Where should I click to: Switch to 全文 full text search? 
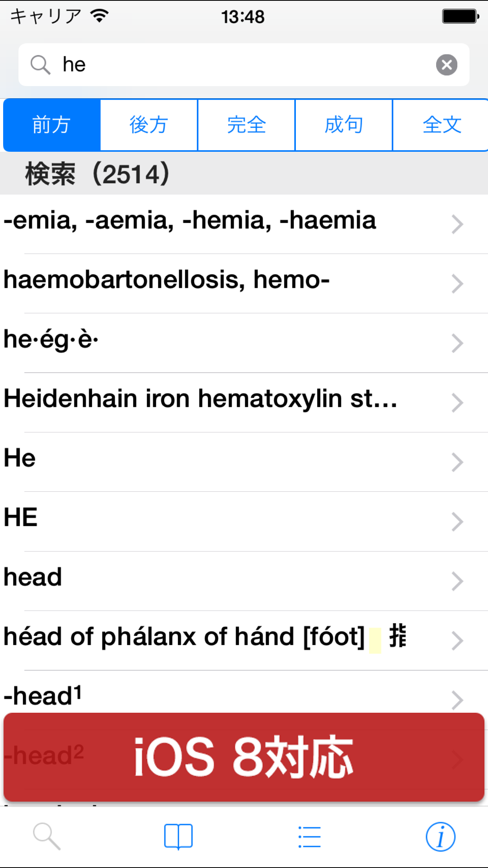(x=441, y=125)
